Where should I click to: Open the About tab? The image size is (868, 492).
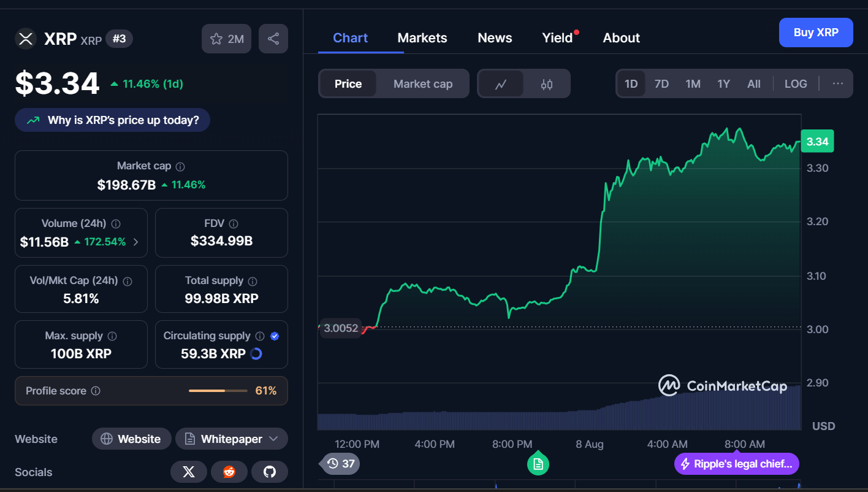click(x=622, y=38)
